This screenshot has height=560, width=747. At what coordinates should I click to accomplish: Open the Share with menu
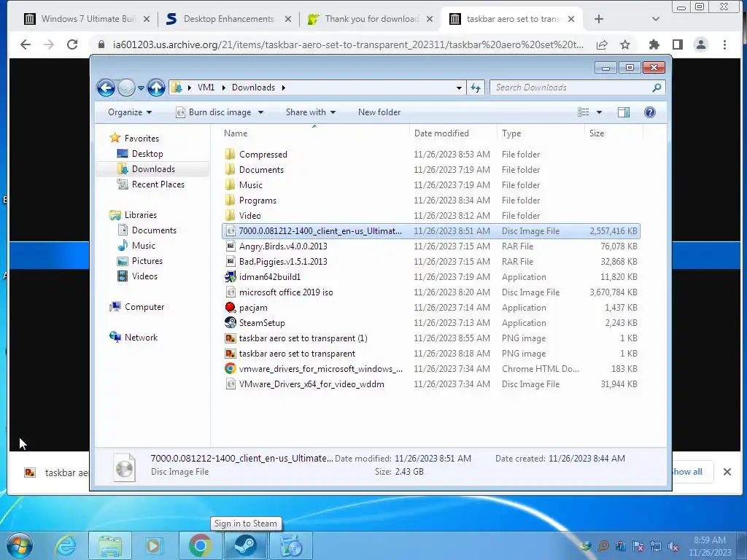click(311, 112)
